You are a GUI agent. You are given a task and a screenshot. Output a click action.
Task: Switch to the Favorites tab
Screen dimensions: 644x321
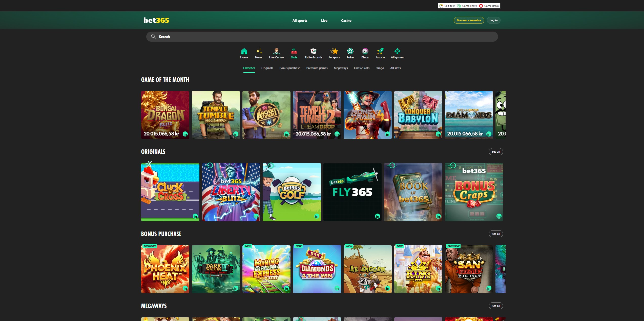click(x=249, y=68)
